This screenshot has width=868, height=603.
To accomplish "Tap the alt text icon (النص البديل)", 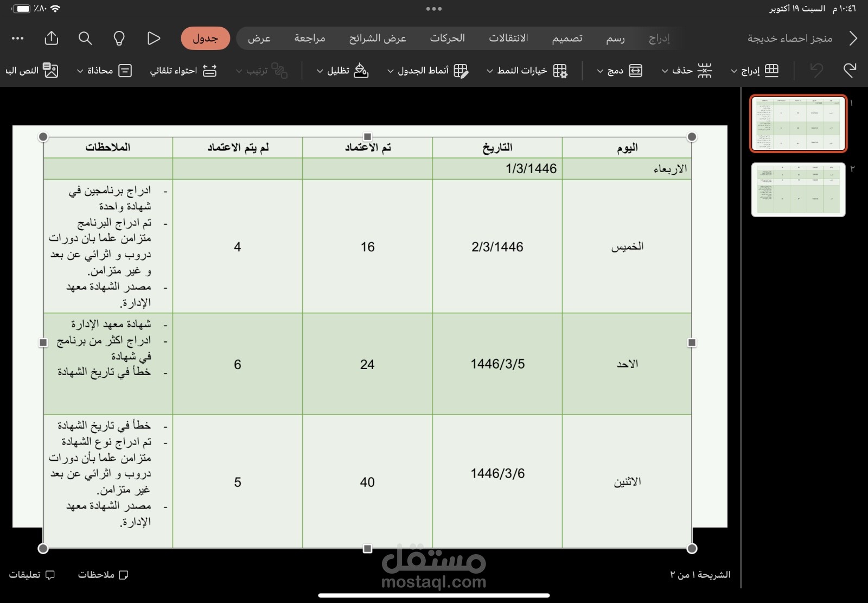I will [50, 71].
